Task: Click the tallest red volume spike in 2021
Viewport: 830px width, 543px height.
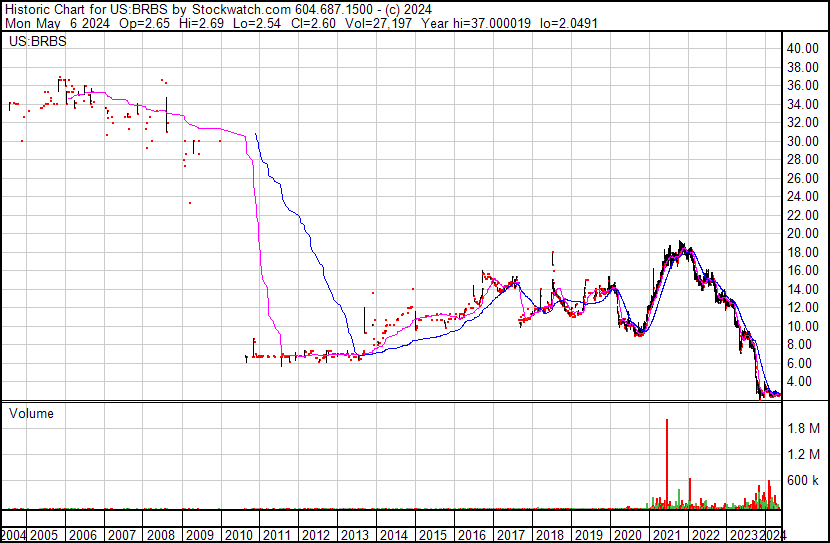Action: pos(666,460)
